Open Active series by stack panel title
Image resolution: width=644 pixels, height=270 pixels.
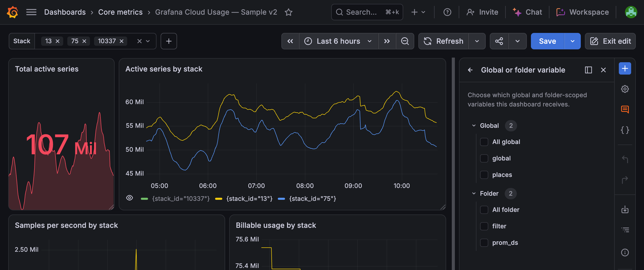pos(164,69)
